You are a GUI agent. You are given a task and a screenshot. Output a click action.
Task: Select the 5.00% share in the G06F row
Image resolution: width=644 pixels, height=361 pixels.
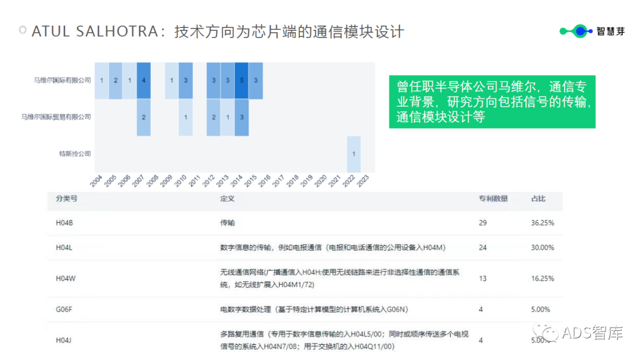(540, 309)
